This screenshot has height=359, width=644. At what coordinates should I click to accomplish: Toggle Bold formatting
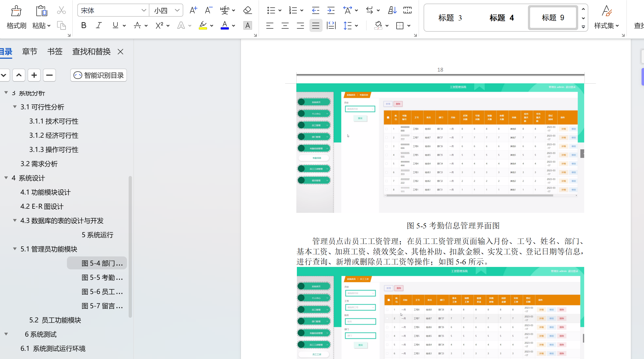click(84, 25)
